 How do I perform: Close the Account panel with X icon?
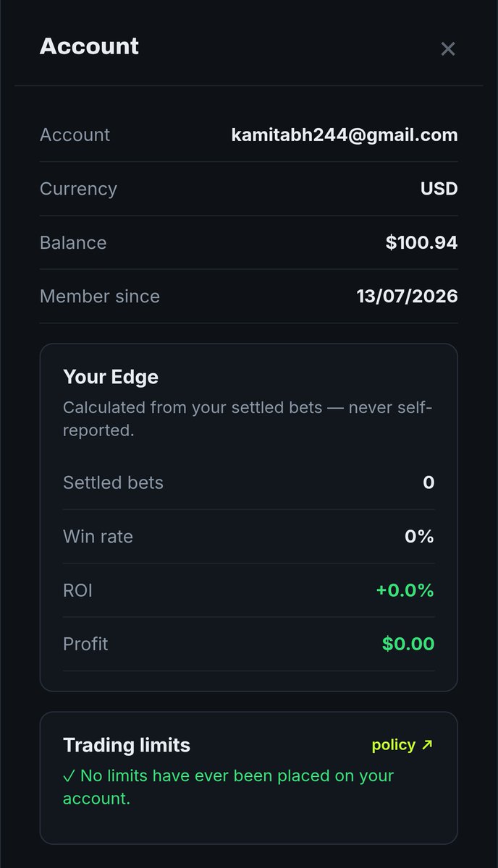click(x=448, y=48)
